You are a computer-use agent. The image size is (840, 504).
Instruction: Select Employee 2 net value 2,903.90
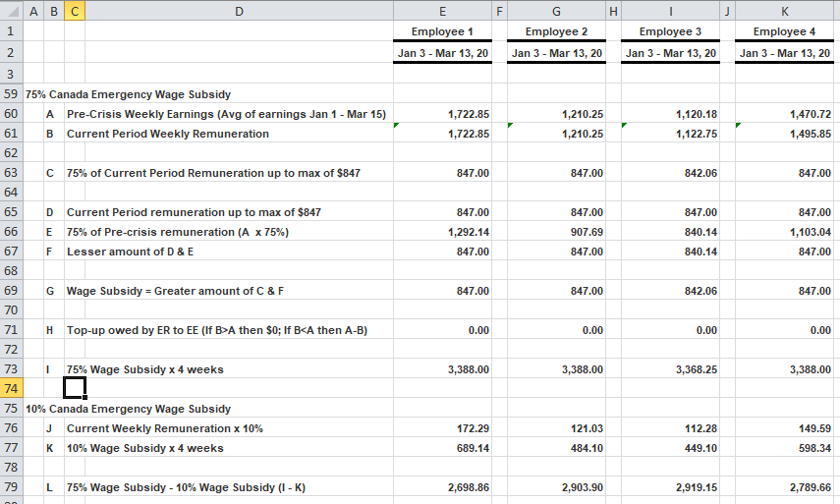pos(557,487)
